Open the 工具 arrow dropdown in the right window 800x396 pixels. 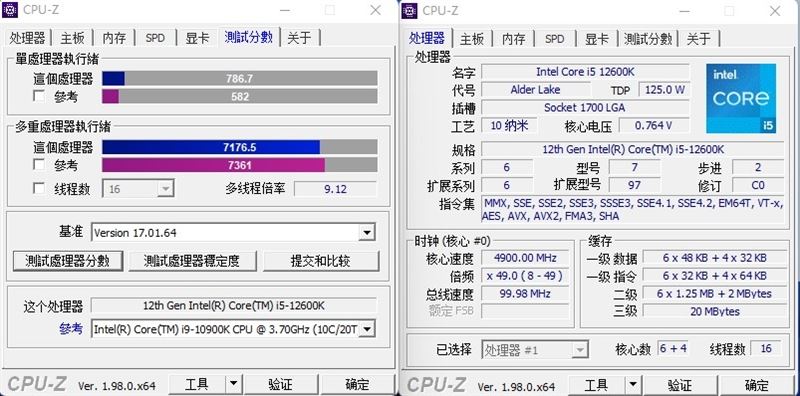point(633,385)
